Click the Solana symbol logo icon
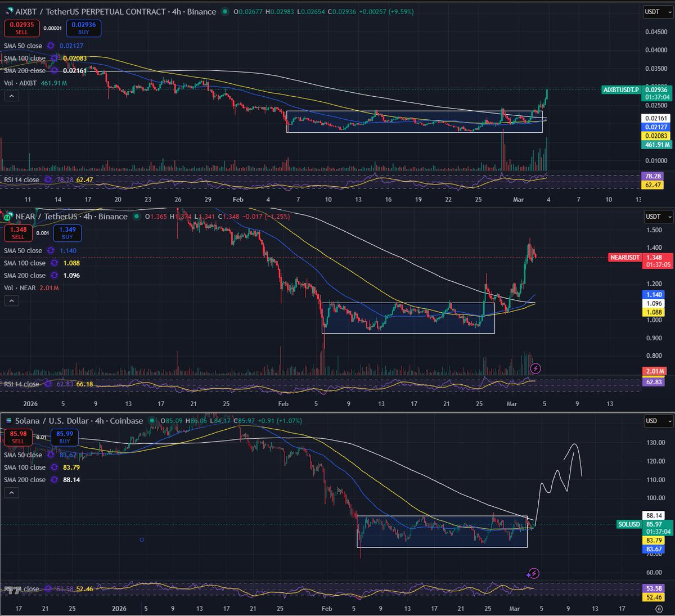675x616 pixels. [8, 421]
